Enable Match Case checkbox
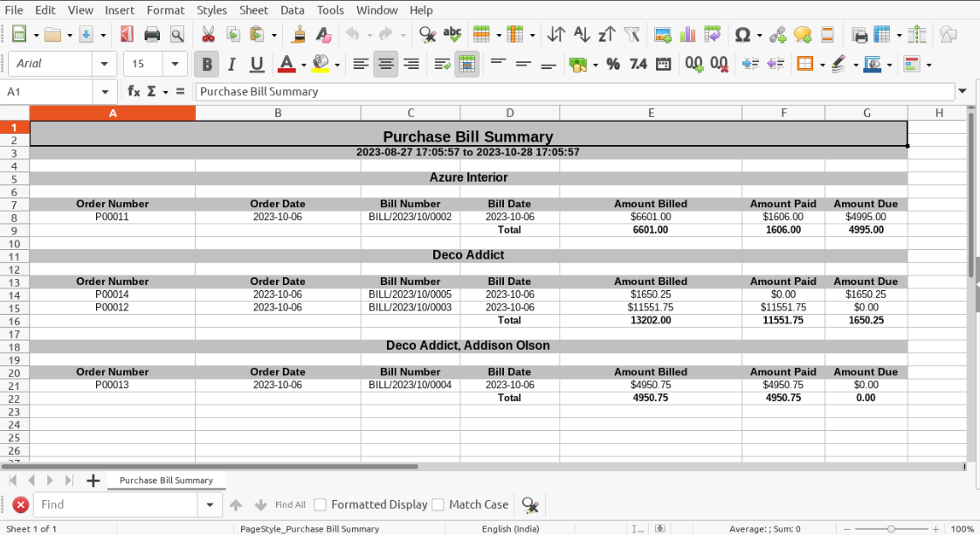The width and height of the screenshot is (980, 535). click(438, 504)
